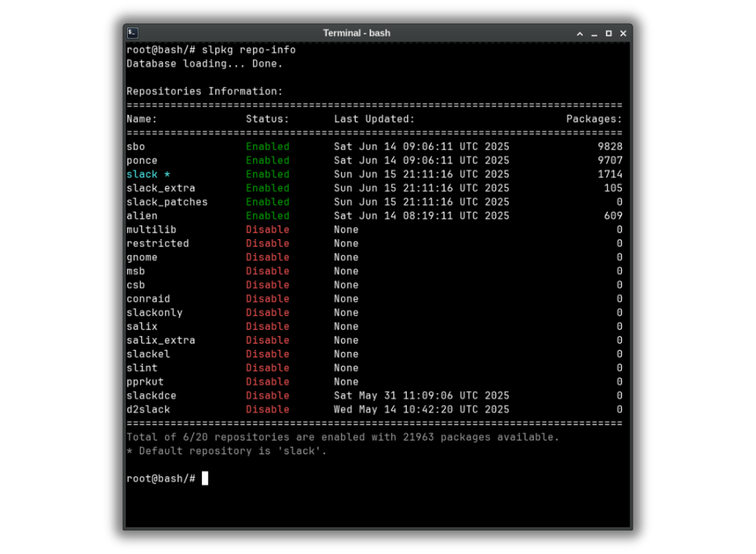This screenshot has height=554, width=756.
Task: Click the 'Packages:' column header
Action: [594, 119]
